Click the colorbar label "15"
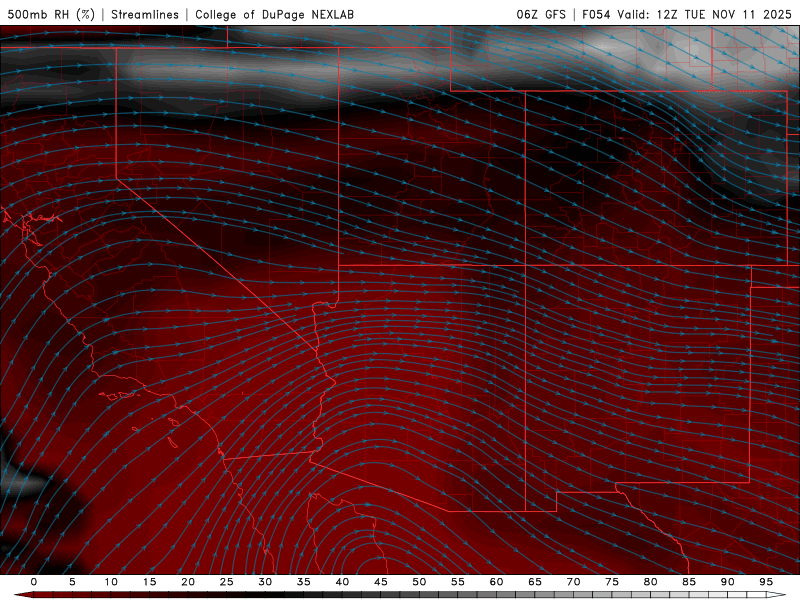This screenshot has height=600, width=800. [149, 582]
